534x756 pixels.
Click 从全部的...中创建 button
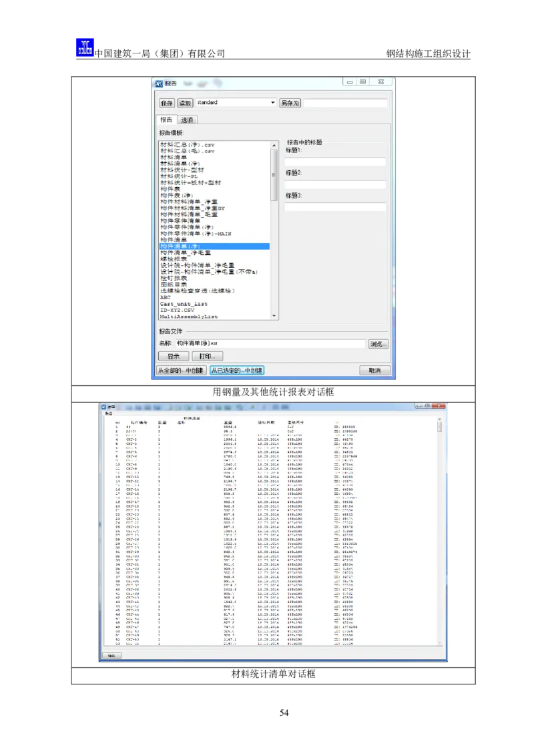pos(182,370)
